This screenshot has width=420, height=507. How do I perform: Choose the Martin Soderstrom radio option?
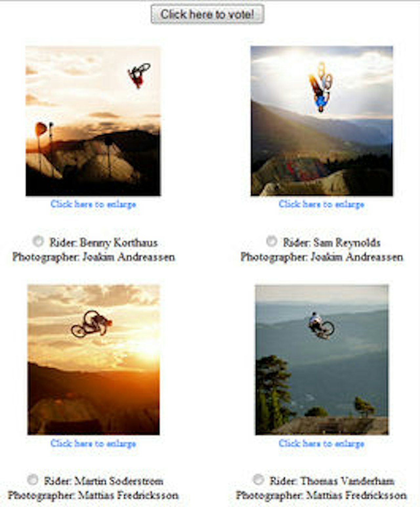click(32, 480)
